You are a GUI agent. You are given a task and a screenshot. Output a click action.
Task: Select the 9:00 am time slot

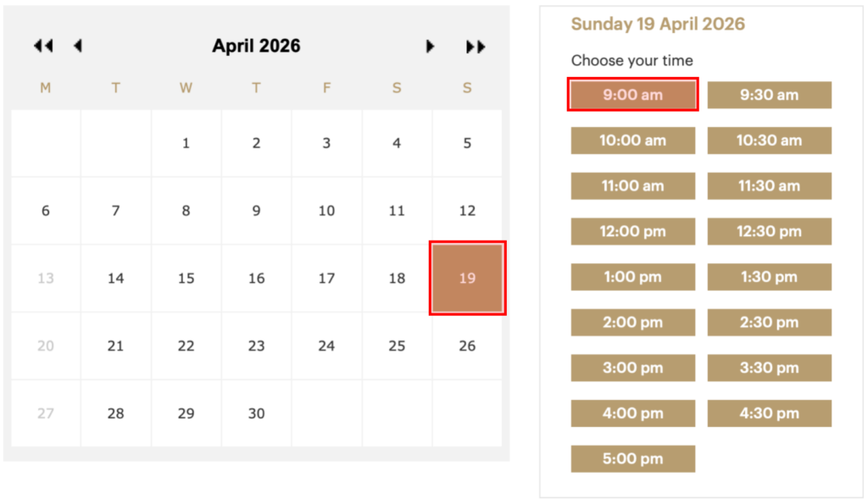pyautogui.click(x=632, y=95)
